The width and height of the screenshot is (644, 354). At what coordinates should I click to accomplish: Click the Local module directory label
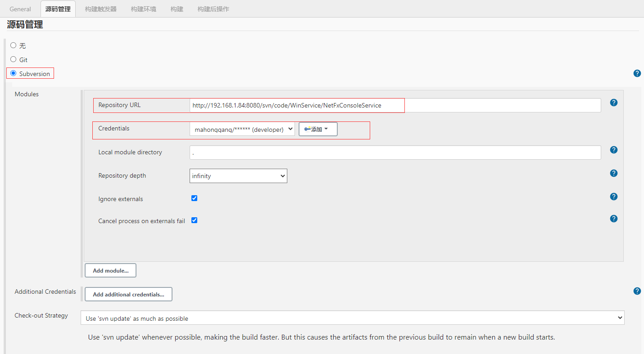tap(130, 152)
